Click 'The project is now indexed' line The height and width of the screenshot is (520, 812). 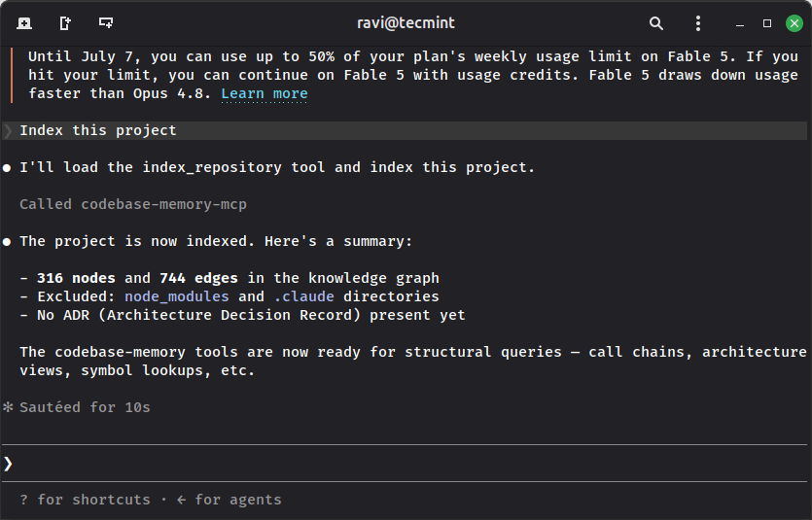tap(216, 241)
